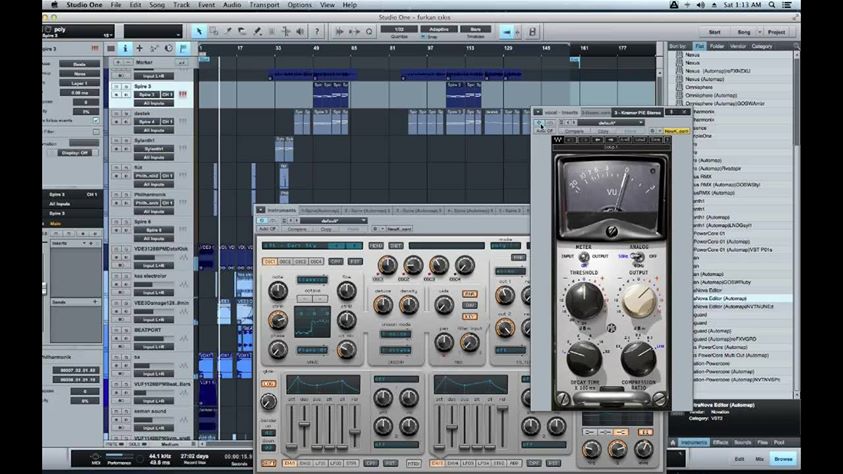
Task: Adjust the Threshold knob in Kramer PIE
Action: click(584, 300)
